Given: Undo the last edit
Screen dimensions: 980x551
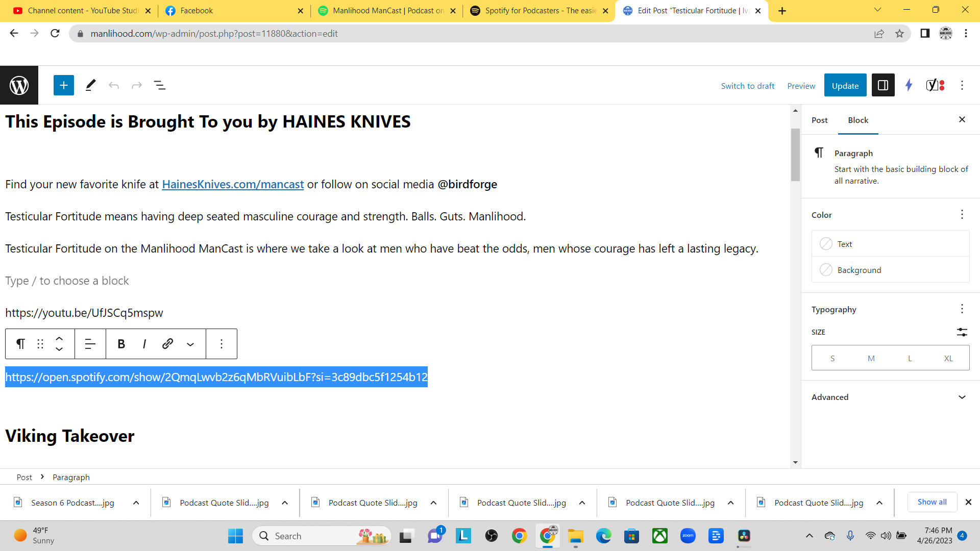Looking at the screenshot, I should click(x=114, y=85).
